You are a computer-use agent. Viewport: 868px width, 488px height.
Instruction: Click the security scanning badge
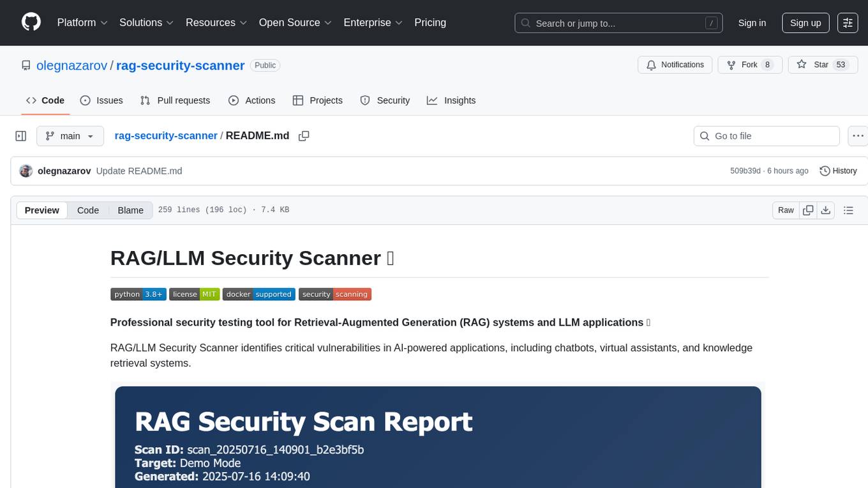(x=335, y=294)
